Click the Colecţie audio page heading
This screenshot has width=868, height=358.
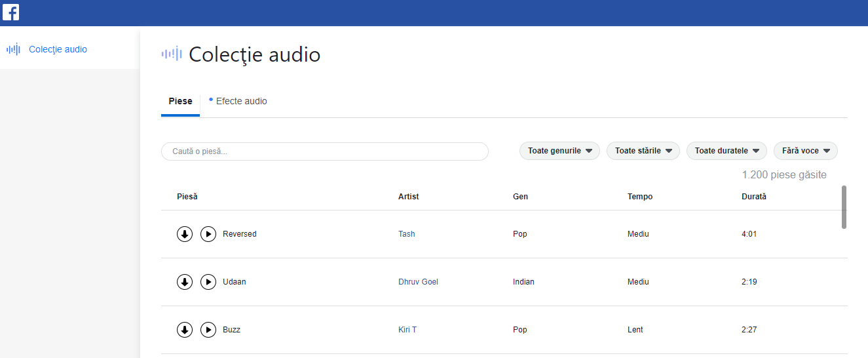(x=255, y=54)
